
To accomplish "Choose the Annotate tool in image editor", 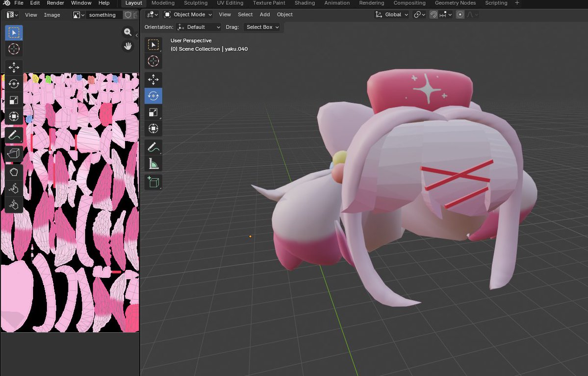I will (x=14, y=135).
